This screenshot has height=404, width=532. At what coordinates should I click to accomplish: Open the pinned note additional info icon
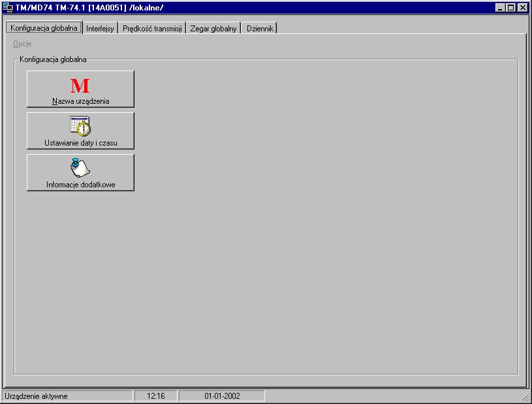[80, 168]
